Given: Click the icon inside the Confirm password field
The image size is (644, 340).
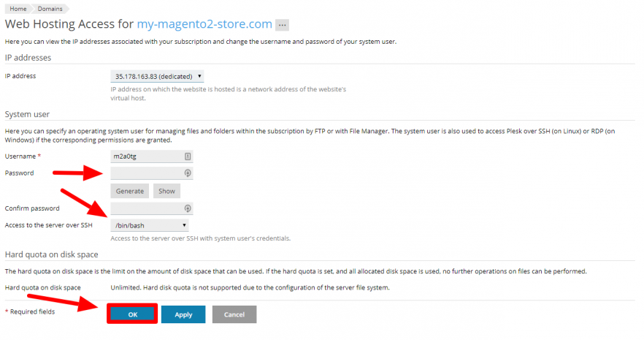Looking at the screenshot, I should (x=187, y=208).
